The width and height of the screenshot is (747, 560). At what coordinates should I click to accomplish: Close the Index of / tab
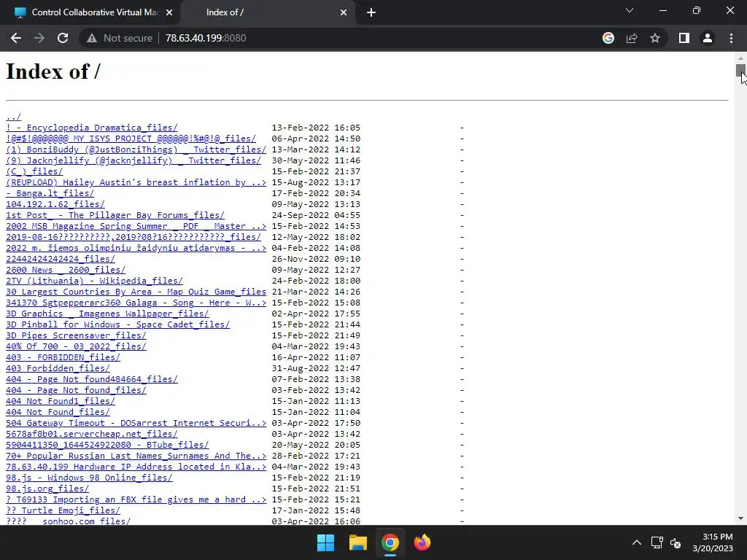click(x=344, y=12)
